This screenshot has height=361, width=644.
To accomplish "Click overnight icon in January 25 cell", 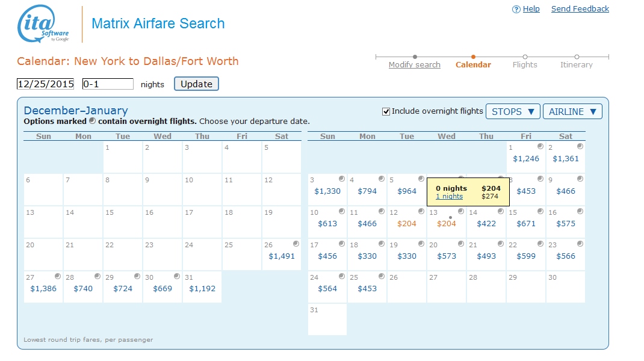I will tap(381, 276).
